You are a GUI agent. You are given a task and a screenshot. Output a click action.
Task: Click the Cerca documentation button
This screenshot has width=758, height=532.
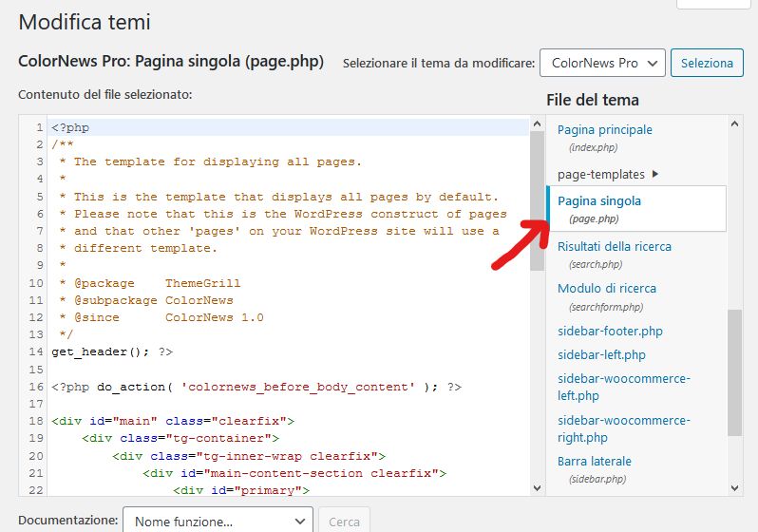click(x=344, y=522)
